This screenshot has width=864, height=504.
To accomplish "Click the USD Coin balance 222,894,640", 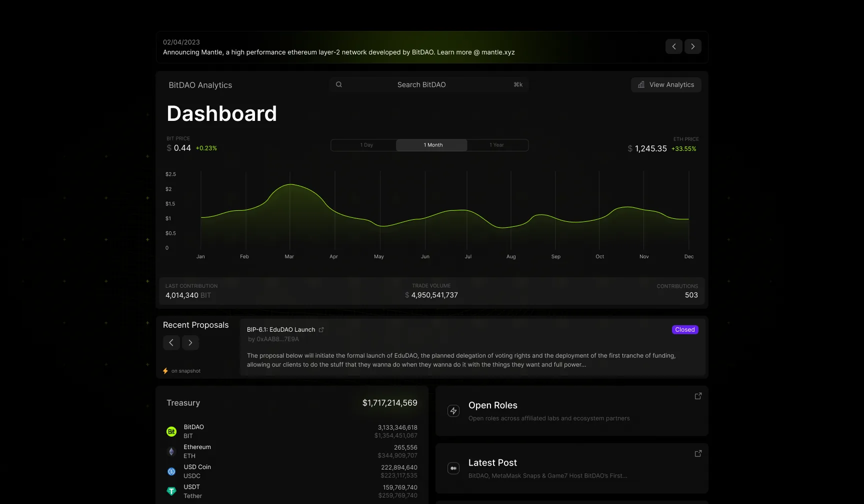I will pos(399,468).
